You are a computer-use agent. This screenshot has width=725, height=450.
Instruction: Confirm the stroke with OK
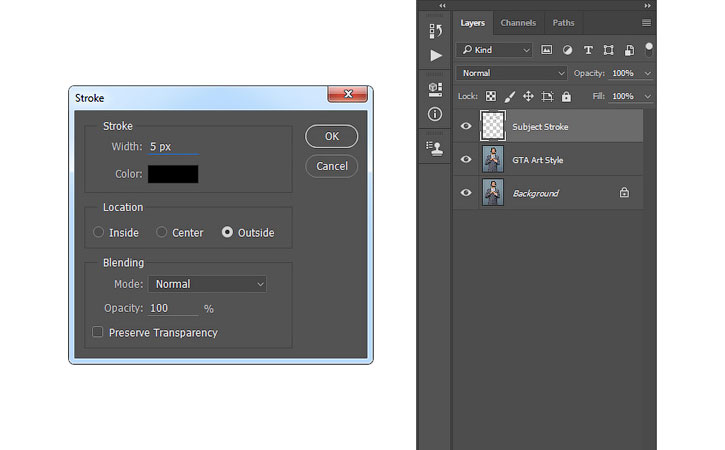332,136
